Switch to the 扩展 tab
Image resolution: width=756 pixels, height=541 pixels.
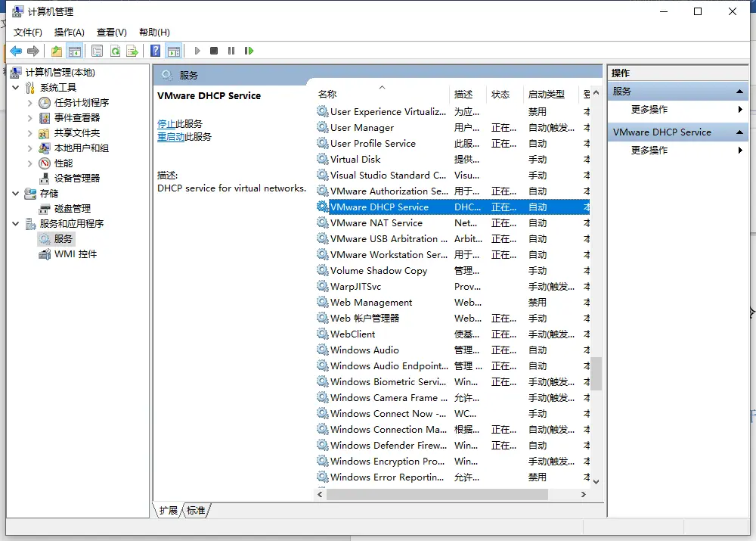169,510
